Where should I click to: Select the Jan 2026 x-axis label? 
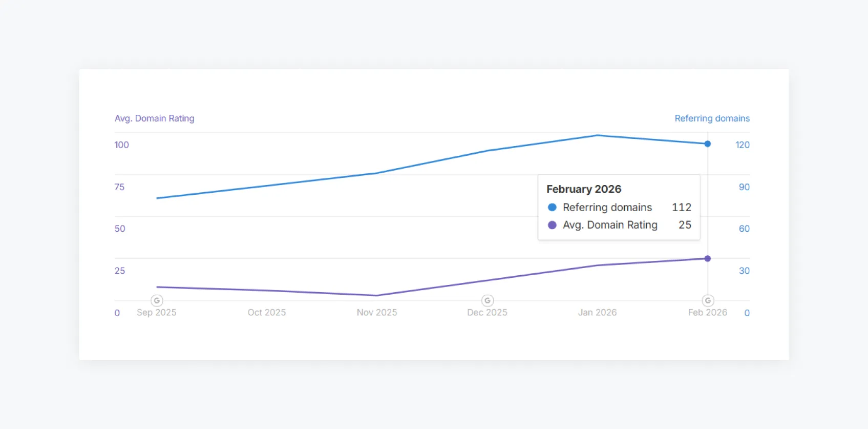(597, 313)
